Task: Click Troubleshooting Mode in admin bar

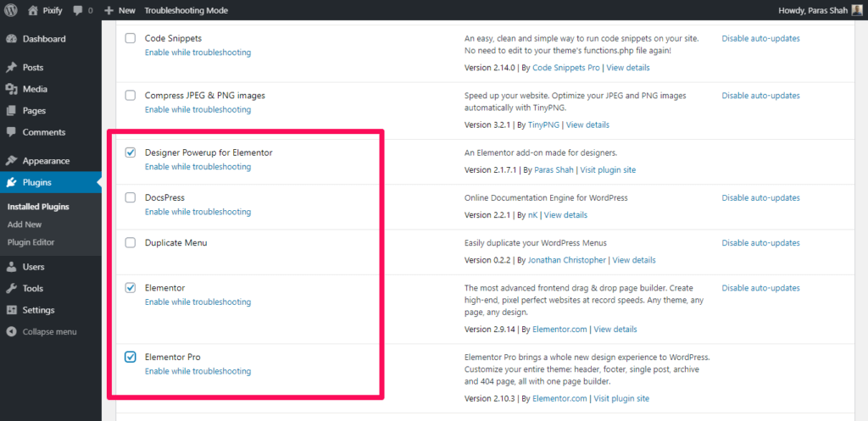Action: pyautogui.click(x=186, y=10)
